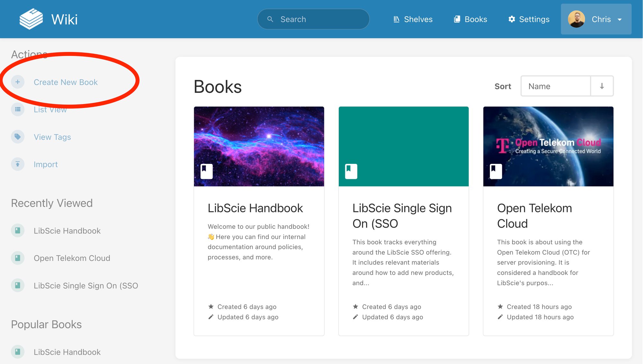Click the View Tags tag icon
This screenshot has width=643, height=364.
click(x=18, y=137)
